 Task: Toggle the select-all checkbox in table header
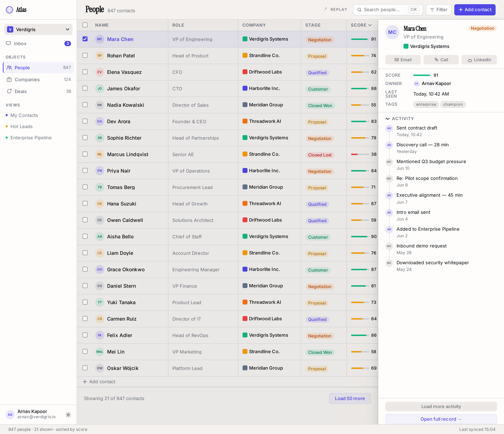coord(85,25)
